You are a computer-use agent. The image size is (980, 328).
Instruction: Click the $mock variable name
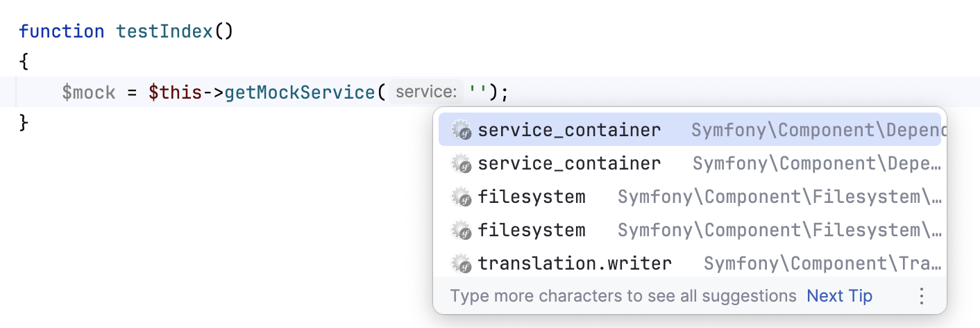click(88, 92)
